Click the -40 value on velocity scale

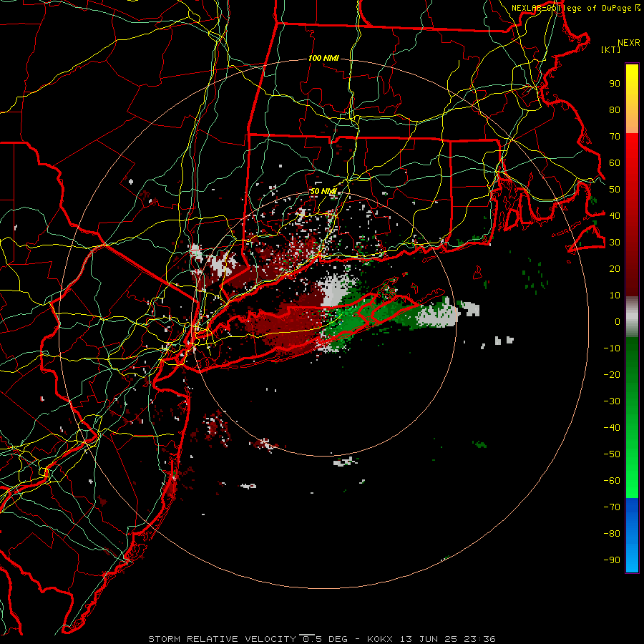[612, 428]
